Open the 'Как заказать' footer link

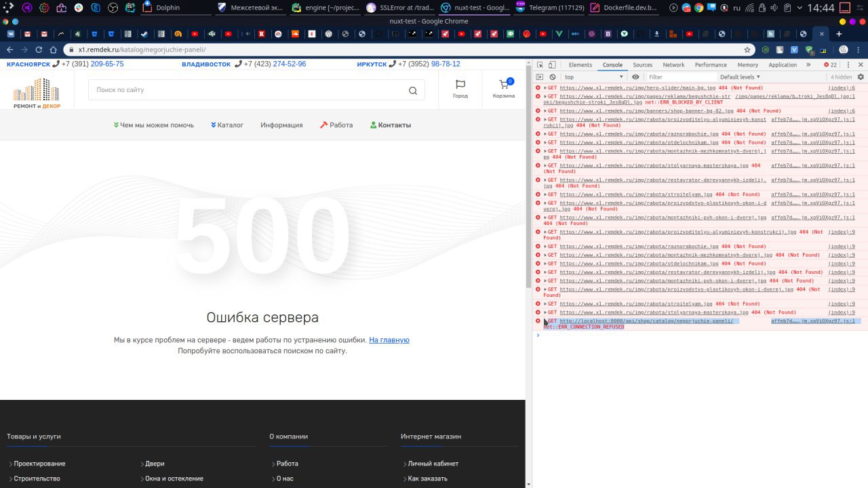427,479
